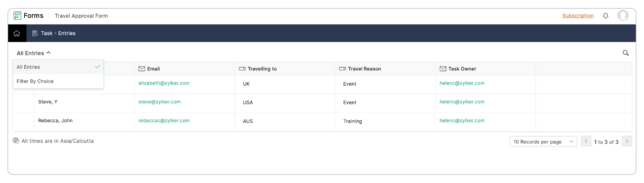This screenshot has height=183, width=644.
Task: Click rebeccac@zylker.com email link
Action: tap(164, 121)
